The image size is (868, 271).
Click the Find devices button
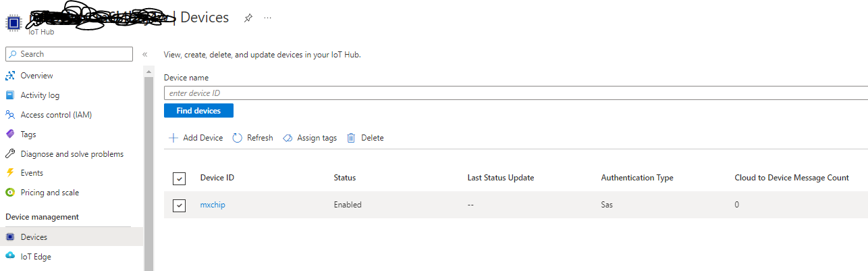click(x=198, y=110)
